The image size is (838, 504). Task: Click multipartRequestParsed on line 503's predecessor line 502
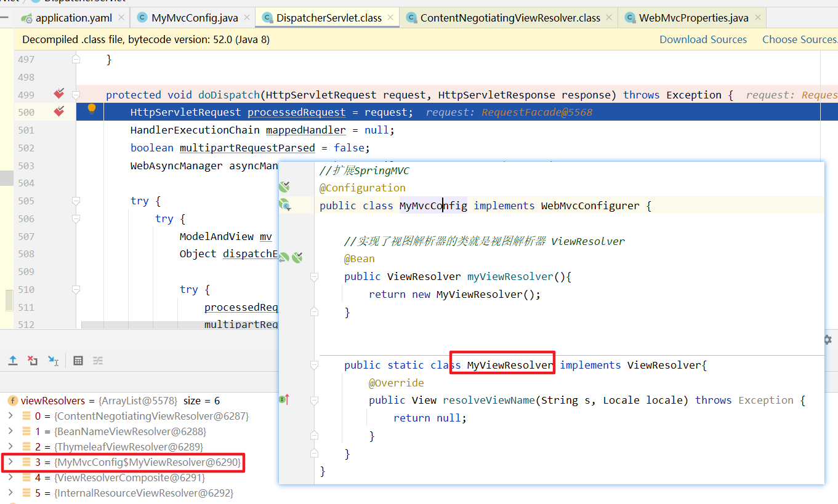(248, 148)
